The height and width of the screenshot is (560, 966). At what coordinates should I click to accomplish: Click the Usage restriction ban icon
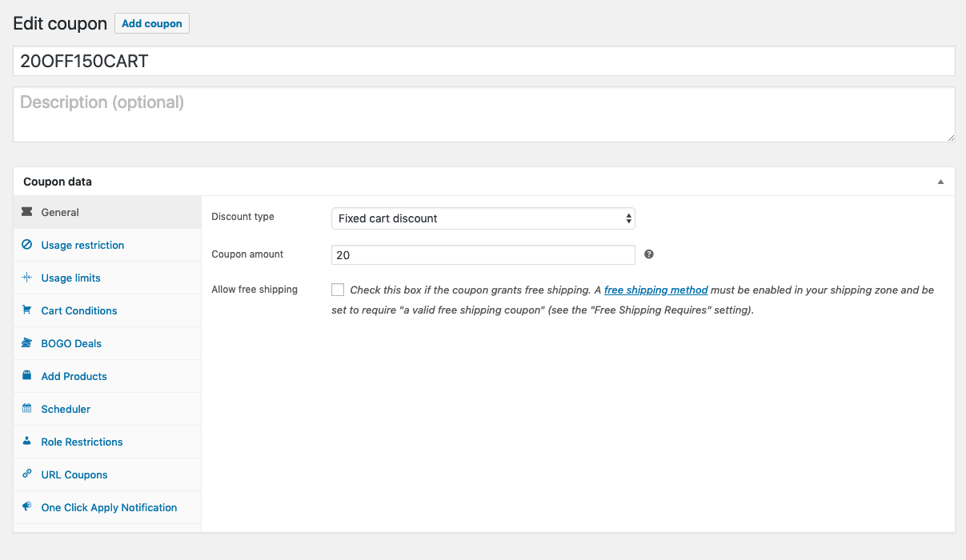pos(27,245)
